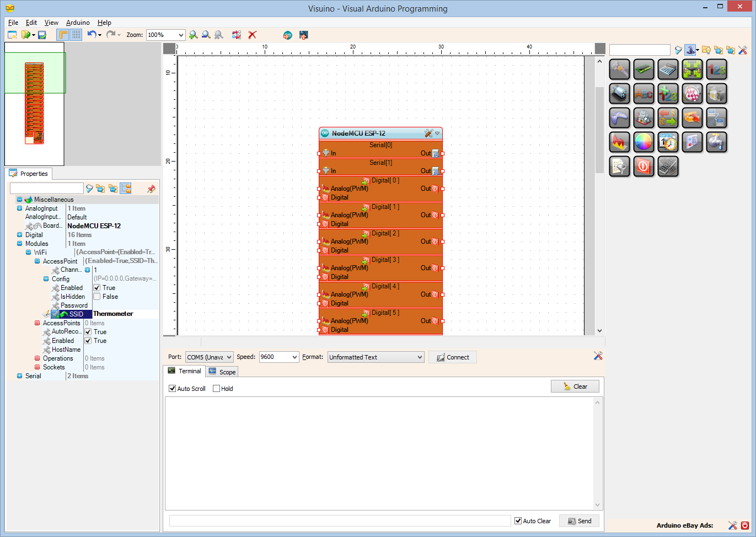Click the save project floppy icon
The width and height of the screenshot is (756, 537).
(x=42, y=35)
